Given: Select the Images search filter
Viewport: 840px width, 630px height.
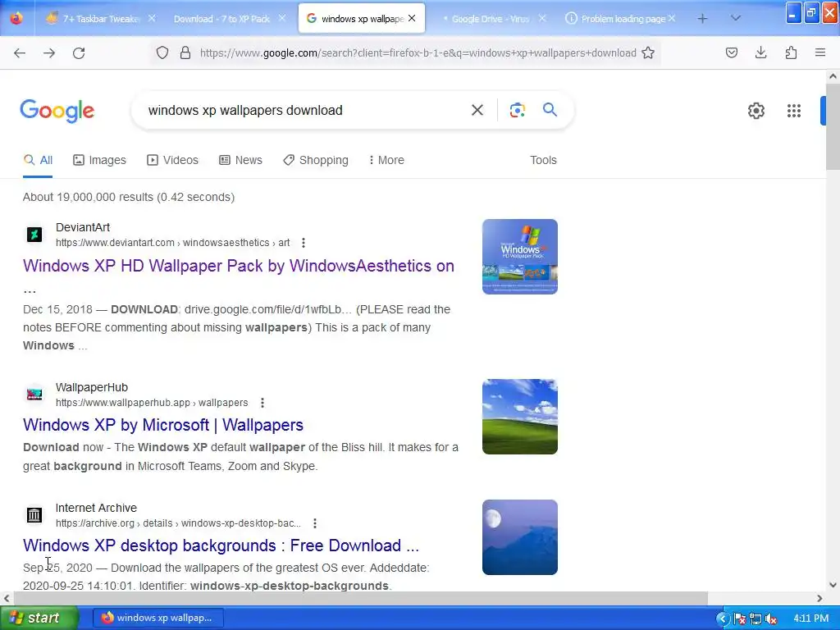Looking at the screenshot, I should 99,160.
